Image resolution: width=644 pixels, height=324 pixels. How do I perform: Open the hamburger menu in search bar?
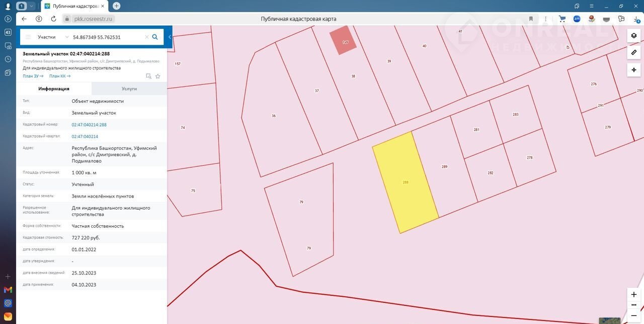(x=28, y=37)
